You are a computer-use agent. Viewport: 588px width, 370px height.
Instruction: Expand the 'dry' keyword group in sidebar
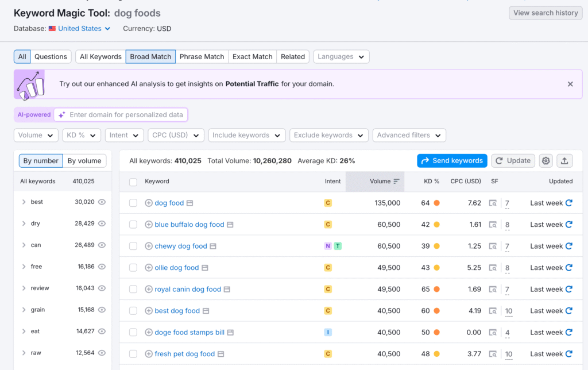(x=23, y=223)
